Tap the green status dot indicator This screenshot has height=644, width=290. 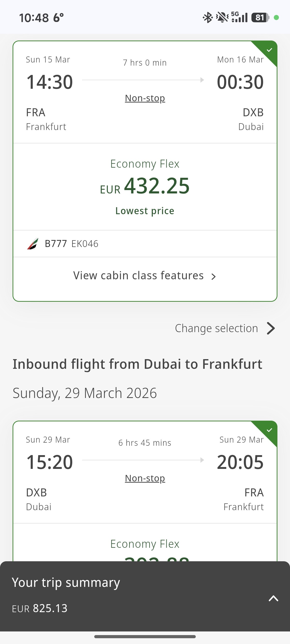276,18
